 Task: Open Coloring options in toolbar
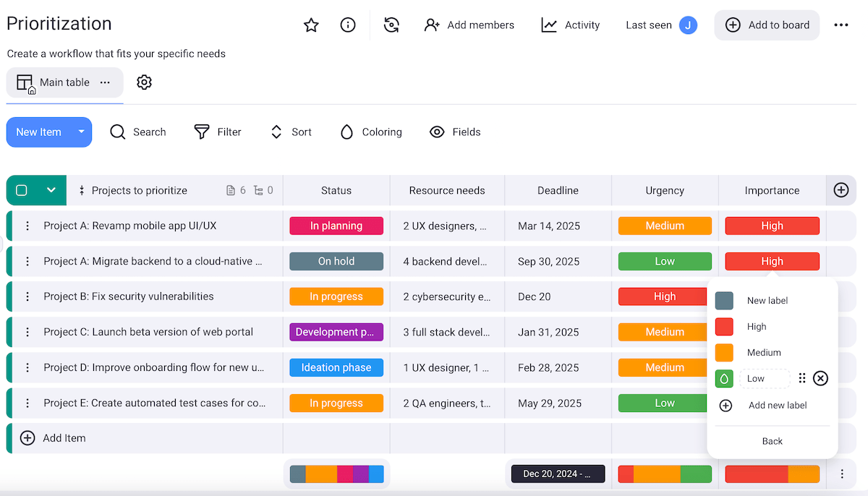click(x=371, y=132)
